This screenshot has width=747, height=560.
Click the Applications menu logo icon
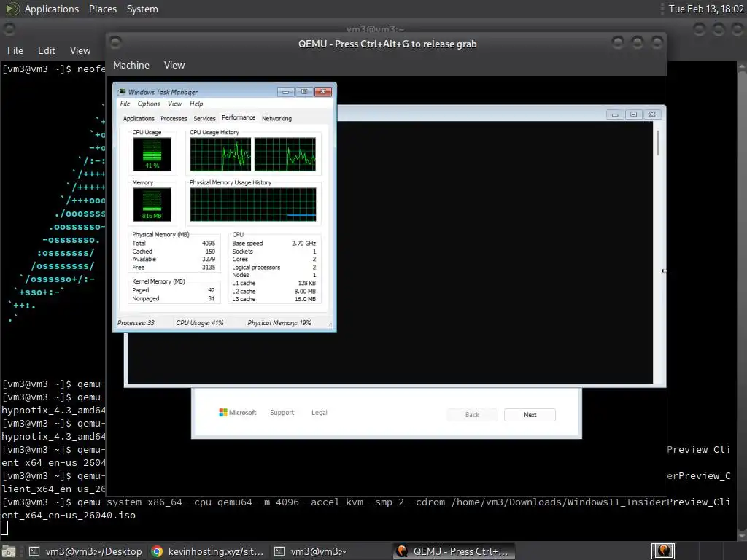pos(12,9)
